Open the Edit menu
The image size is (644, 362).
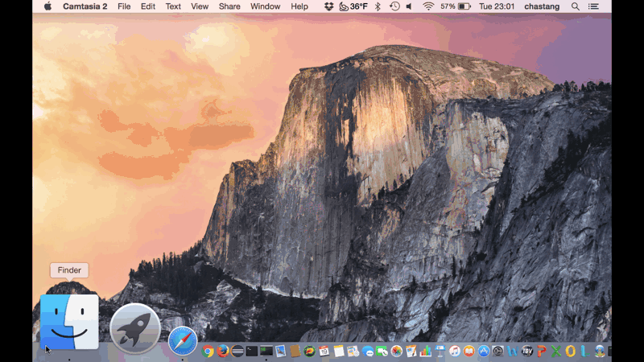148,6
